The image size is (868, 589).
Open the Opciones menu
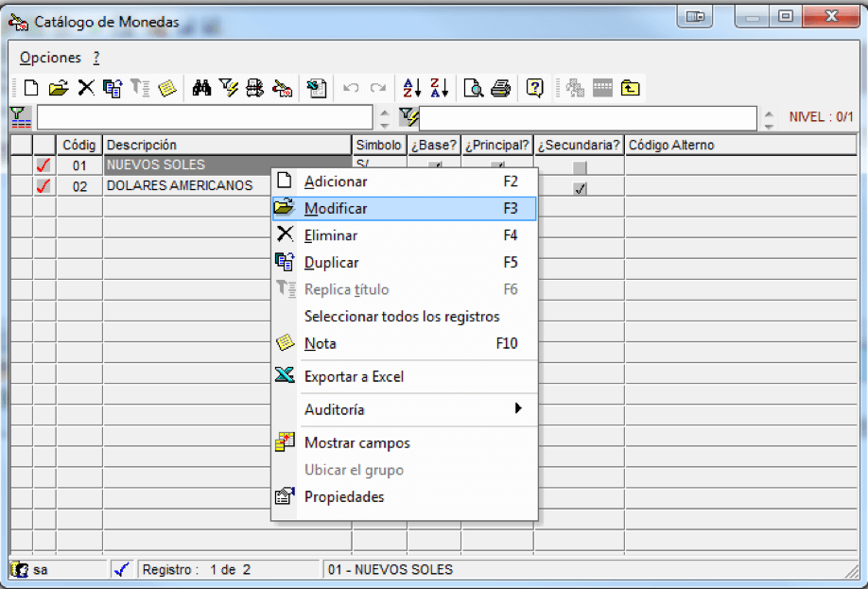[x=50, y=58]
